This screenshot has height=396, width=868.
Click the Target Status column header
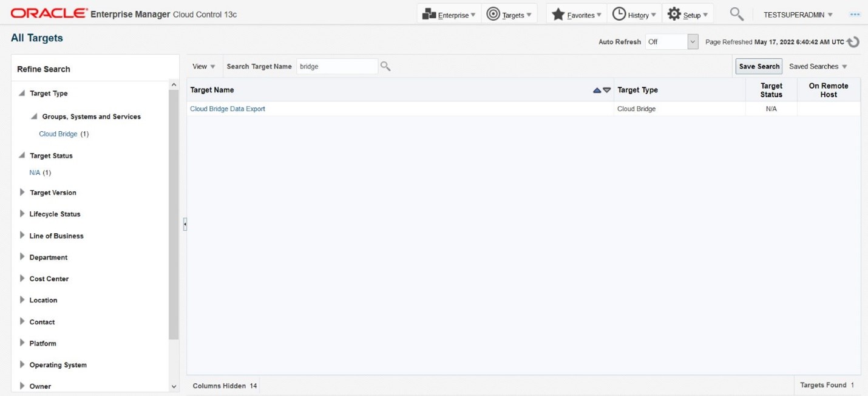[771, 90]
